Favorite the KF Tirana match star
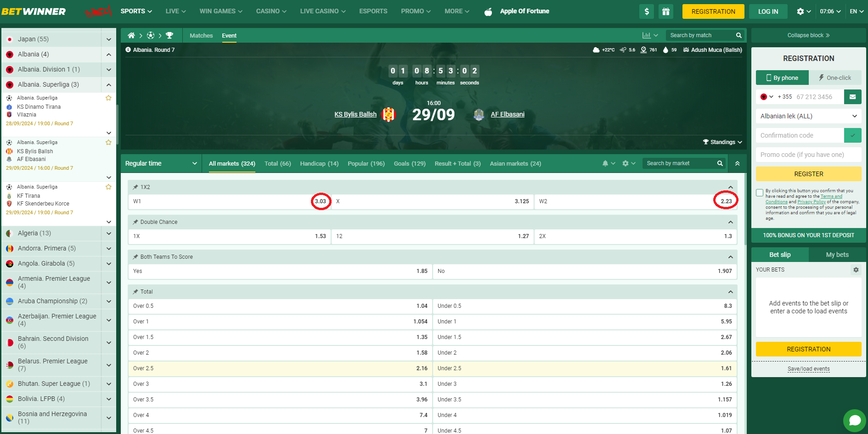 coord(108,187)
